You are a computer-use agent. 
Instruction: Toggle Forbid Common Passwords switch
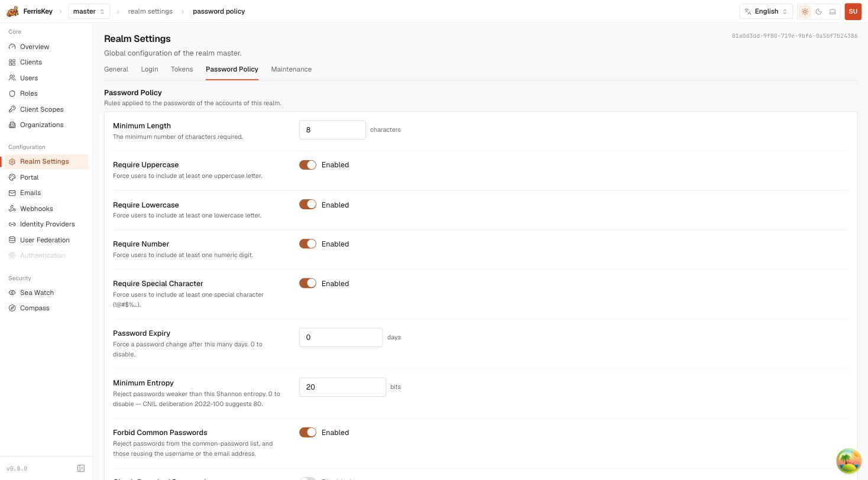point(307,432)
